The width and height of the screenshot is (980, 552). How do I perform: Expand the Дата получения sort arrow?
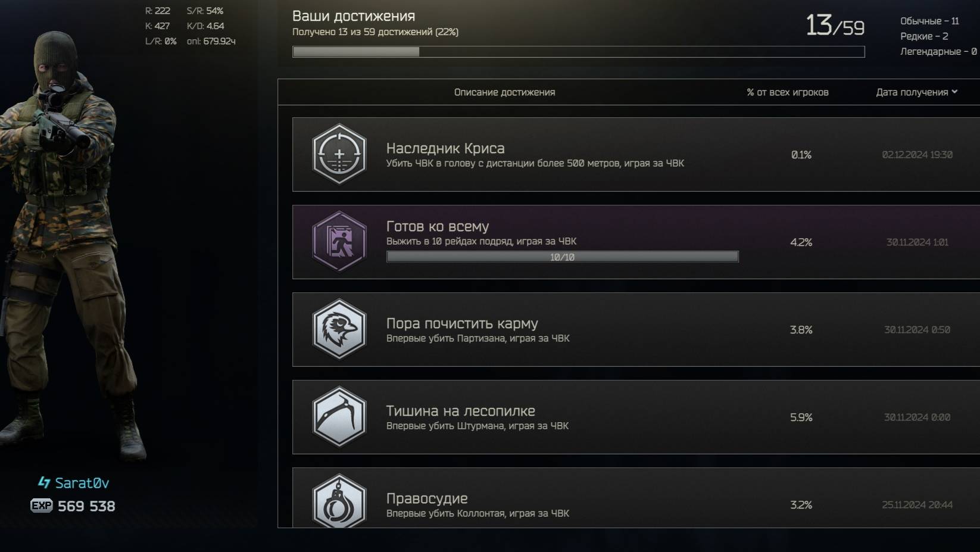[954, 92]
